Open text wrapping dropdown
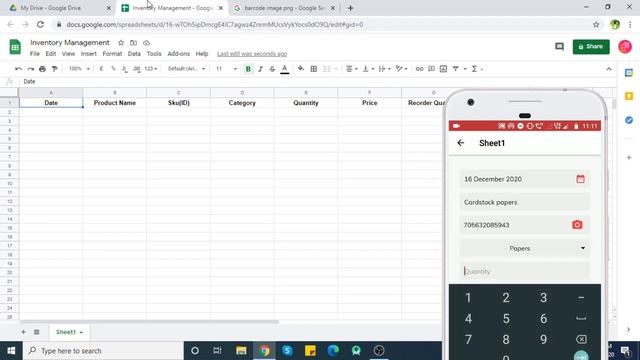This screenshot has height=360, width=640. [x=384, y=69]
